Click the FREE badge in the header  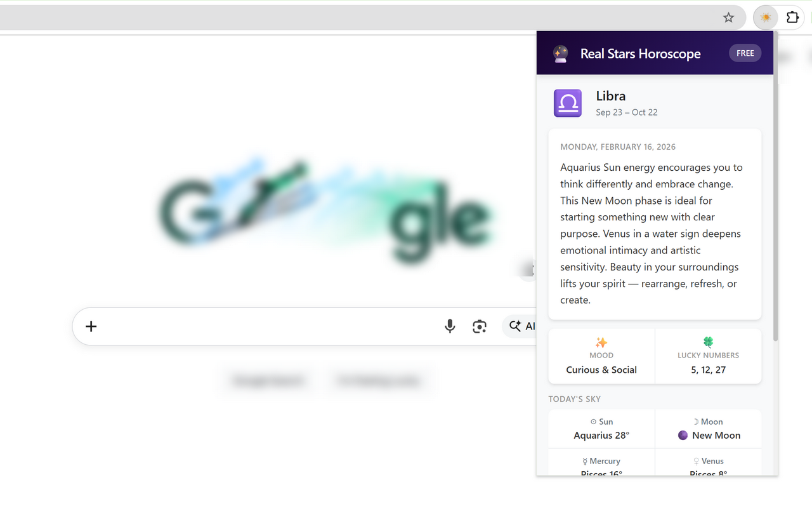click(x=745, y=53)
